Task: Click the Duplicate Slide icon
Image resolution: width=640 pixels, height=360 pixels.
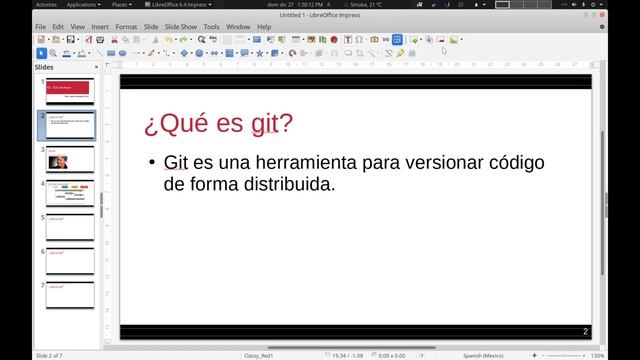Action: pyautogui.click(x=429, y=40)
